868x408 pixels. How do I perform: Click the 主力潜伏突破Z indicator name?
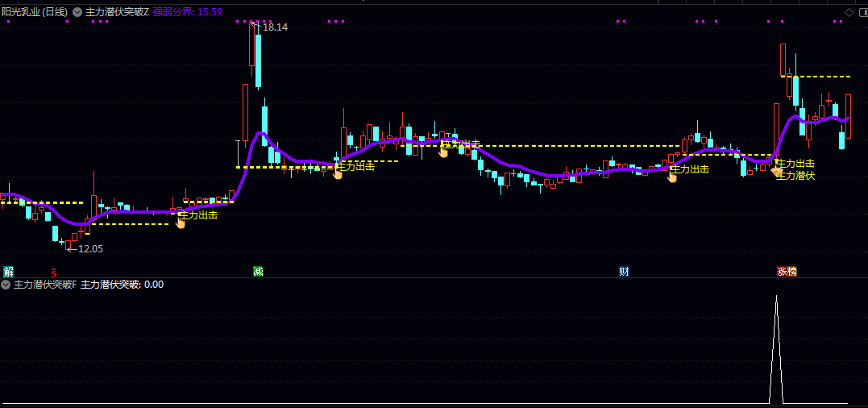coord(117,11)
